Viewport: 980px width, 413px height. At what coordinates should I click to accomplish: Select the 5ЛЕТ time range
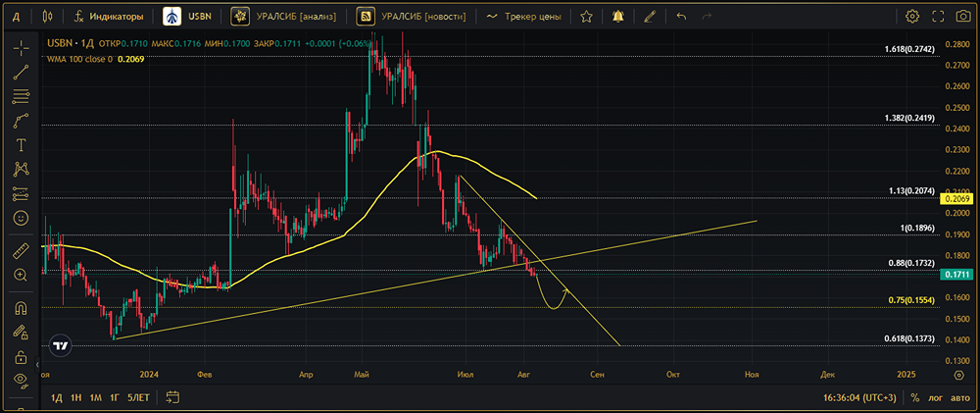click(138, 397)
